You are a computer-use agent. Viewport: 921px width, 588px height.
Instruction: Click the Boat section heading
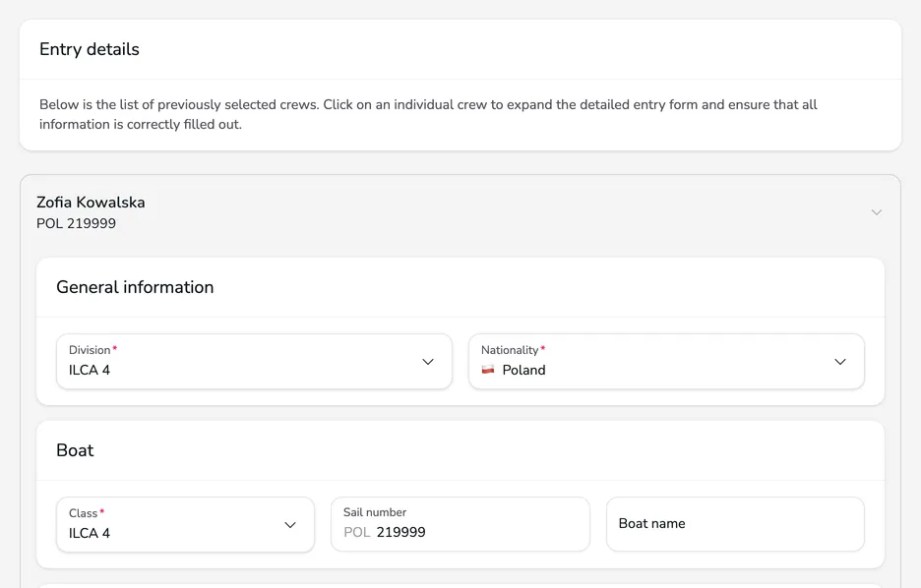(x=75, y=450)
